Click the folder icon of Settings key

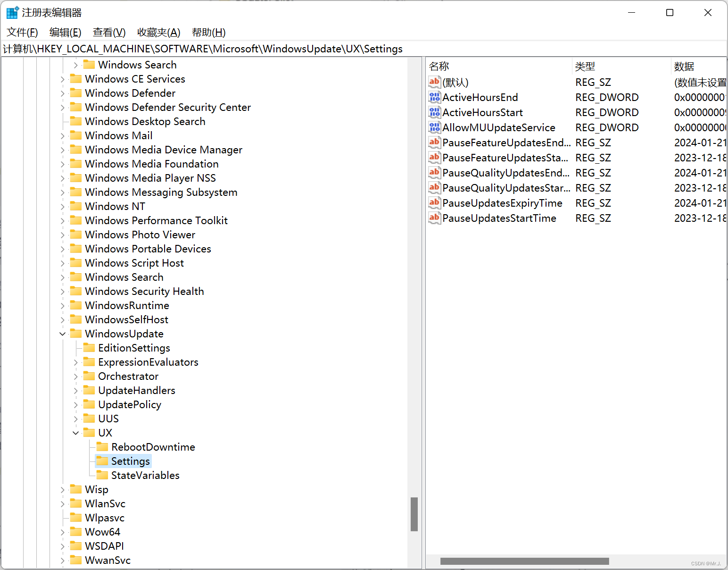click(102, 461)
